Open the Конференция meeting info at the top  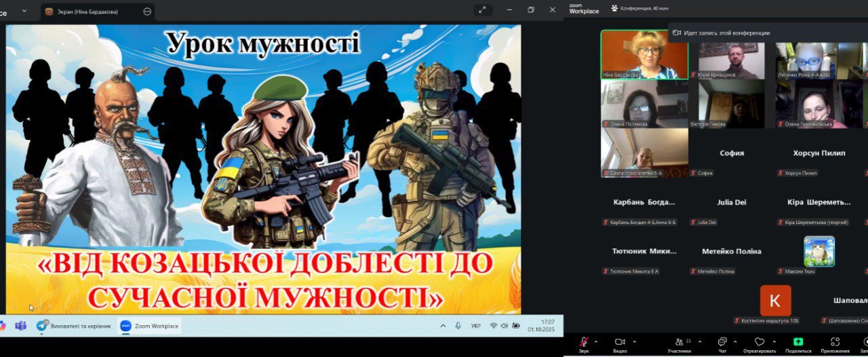pos(639,8)
